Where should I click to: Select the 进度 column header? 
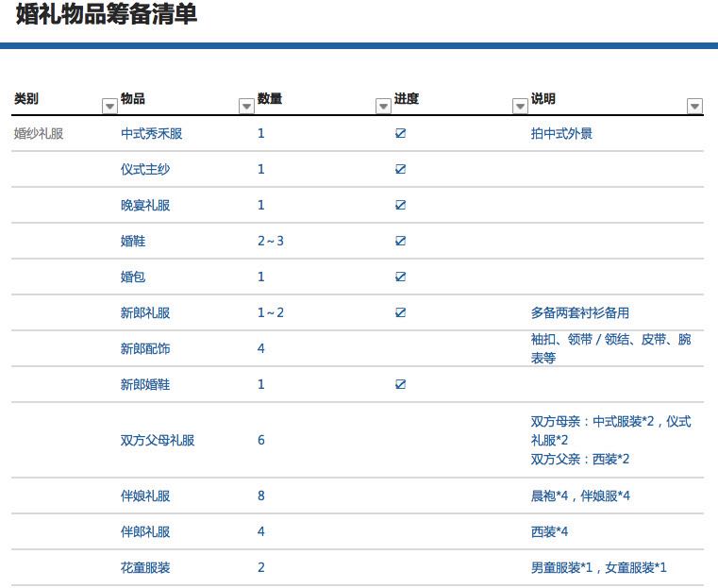406,98
